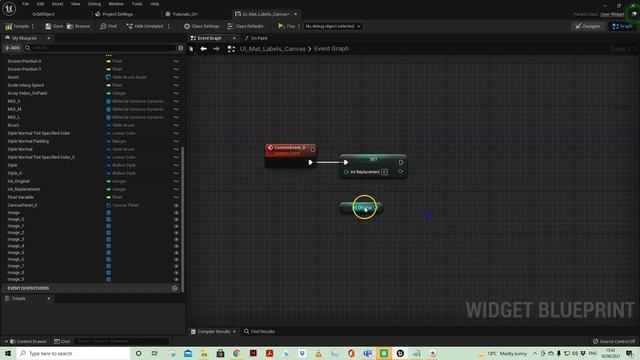Viewport: 640px width, 360px height.
Task: Open the Content Drawer
Action: point(28,341)
